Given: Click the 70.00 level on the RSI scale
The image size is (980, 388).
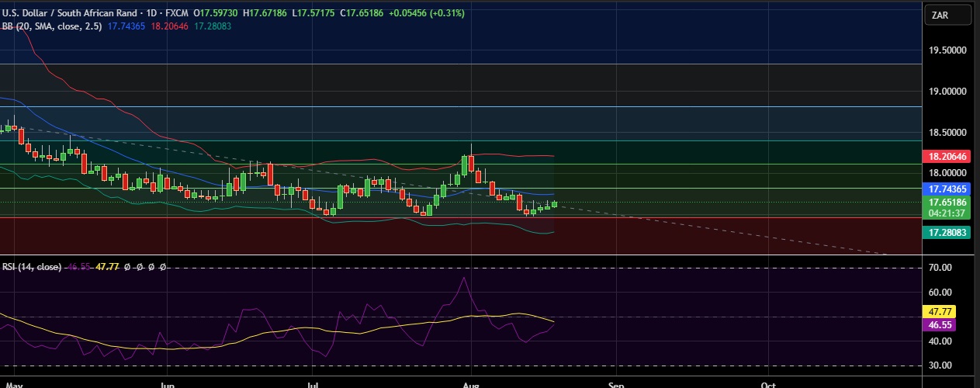Looking at the screenshot, I should point(940,268).
